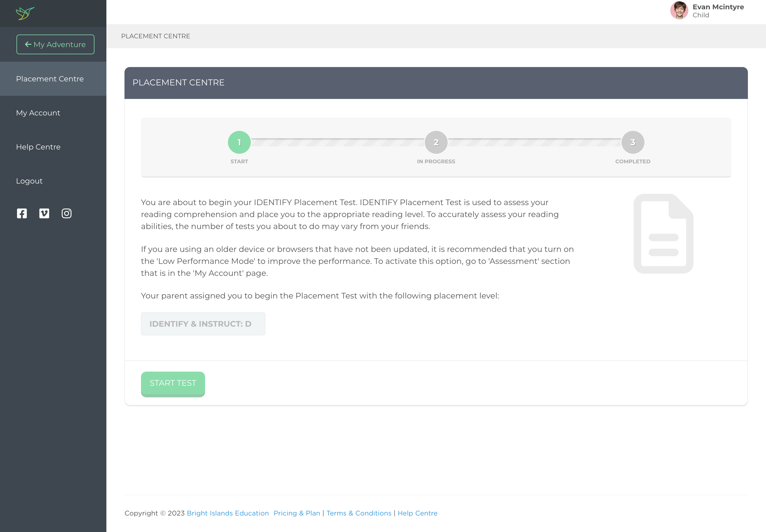Click step 1 Start circle
This screenshot has height=532, width=766.
click(x=239, y=142)
